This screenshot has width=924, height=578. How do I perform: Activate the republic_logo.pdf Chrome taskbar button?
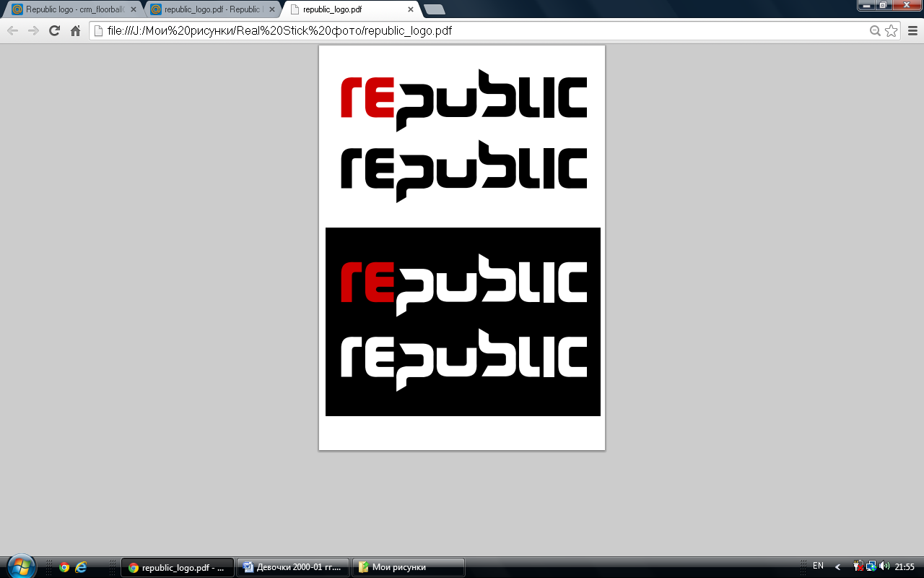point(178,567)
